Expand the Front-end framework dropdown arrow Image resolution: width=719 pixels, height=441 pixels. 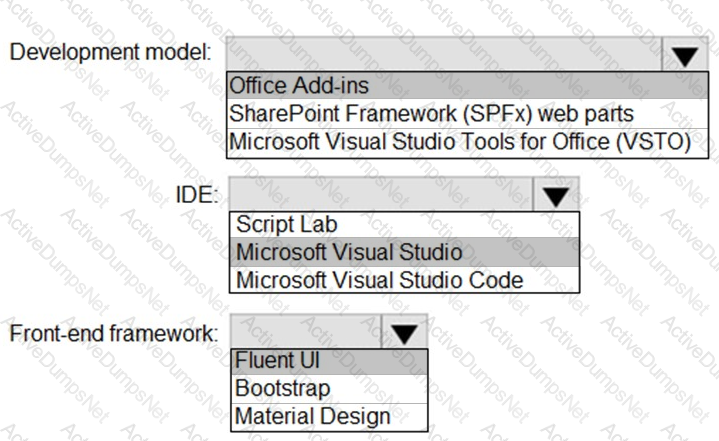(x=403, y=333)
